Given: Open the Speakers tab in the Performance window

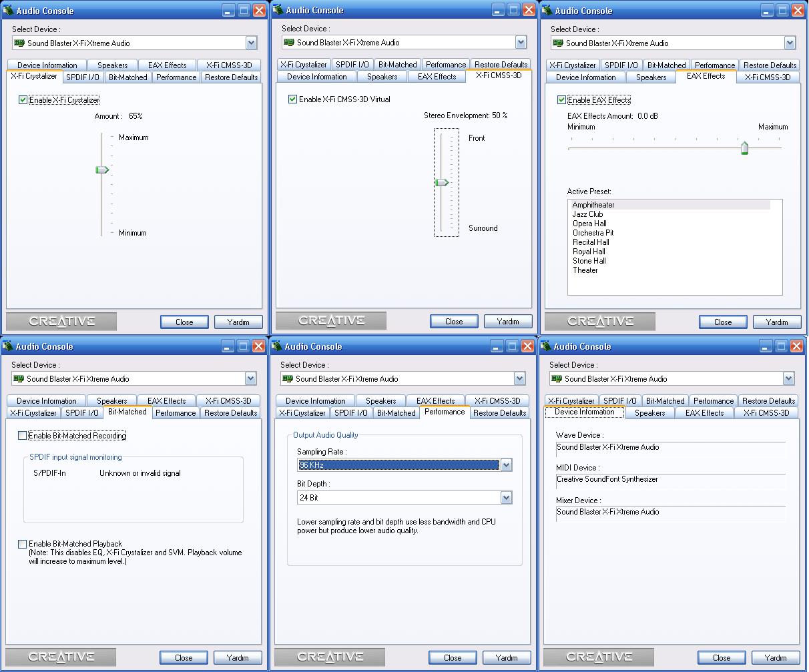Looking at the screenshot, I should (x=381, y=401).
